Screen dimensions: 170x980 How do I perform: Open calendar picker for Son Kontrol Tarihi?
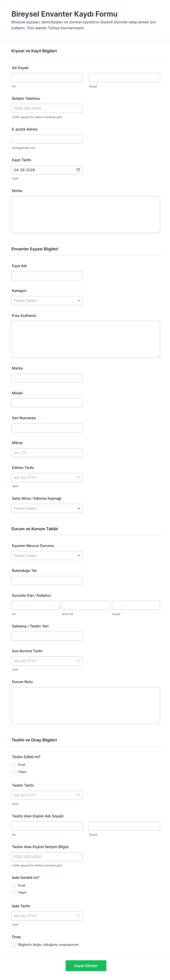[78, 661]
